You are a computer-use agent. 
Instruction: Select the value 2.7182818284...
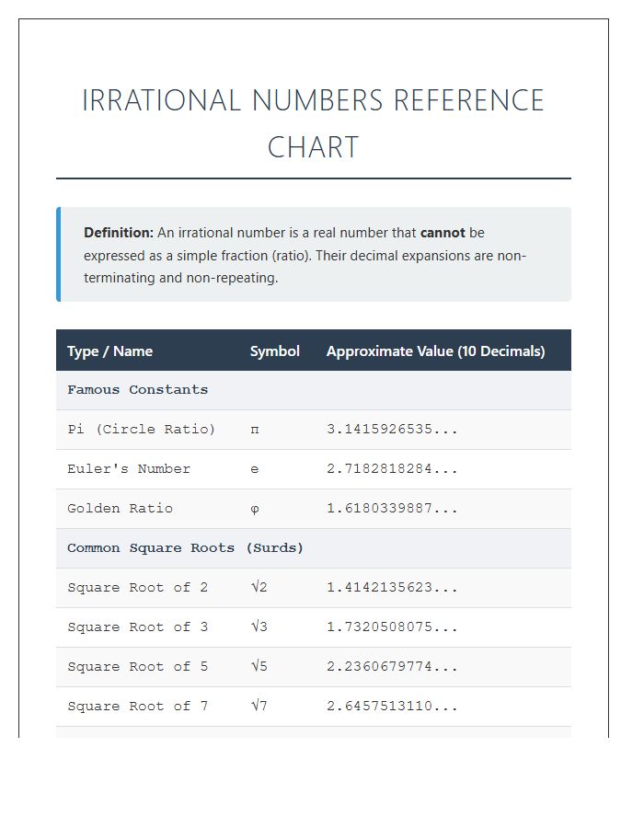(392, 468)
